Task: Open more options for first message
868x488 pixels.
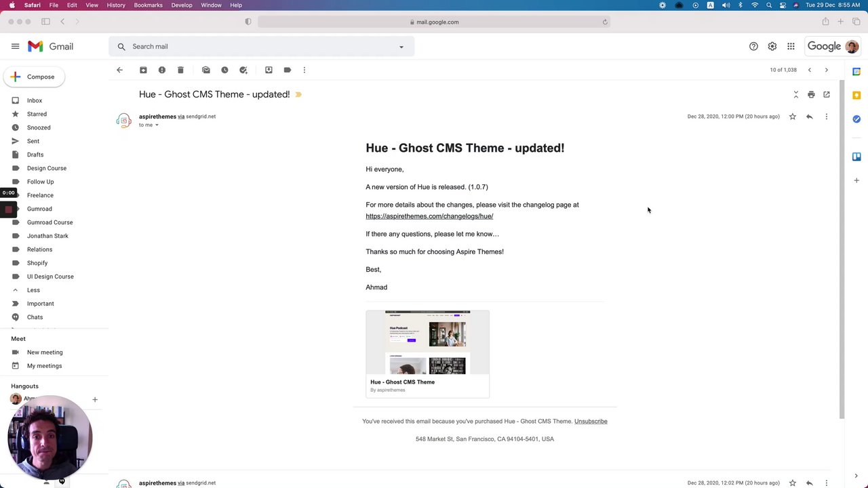Action: [826, 117]
